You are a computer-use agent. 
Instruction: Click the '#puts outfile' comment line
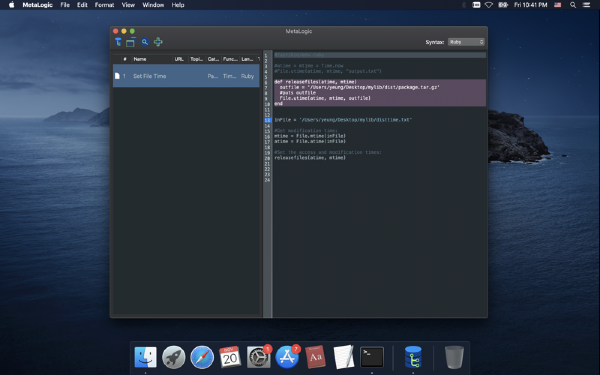(x=298, y=93)
